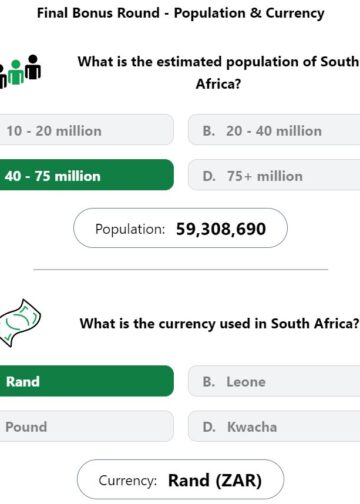Select the 40 - 75 million answer

[87, 175]
